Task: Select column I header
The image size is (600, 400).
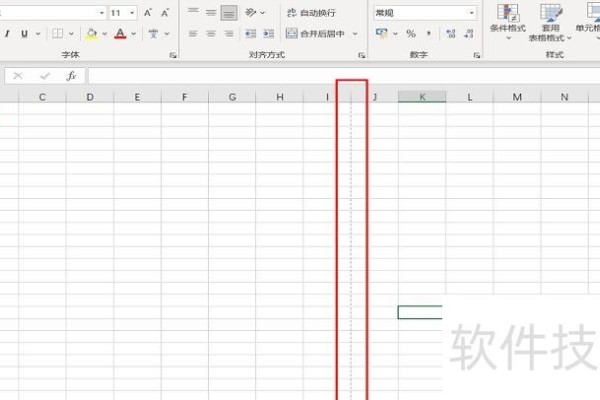Action: tap(327, 97)
